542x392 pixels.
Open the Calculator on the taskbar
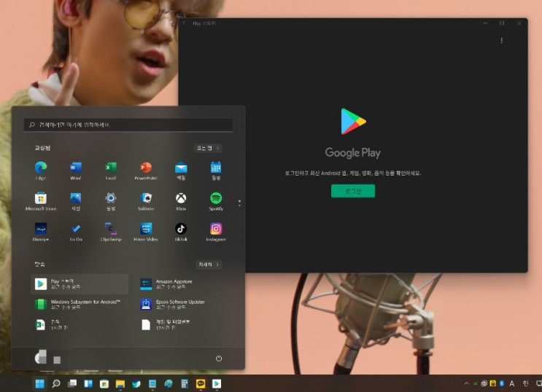coord(185,384)
